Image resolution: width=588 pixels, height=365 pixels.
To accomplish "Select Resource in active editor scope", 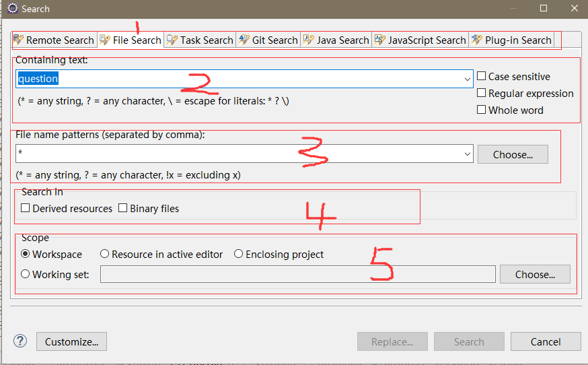I will [105, 255].
